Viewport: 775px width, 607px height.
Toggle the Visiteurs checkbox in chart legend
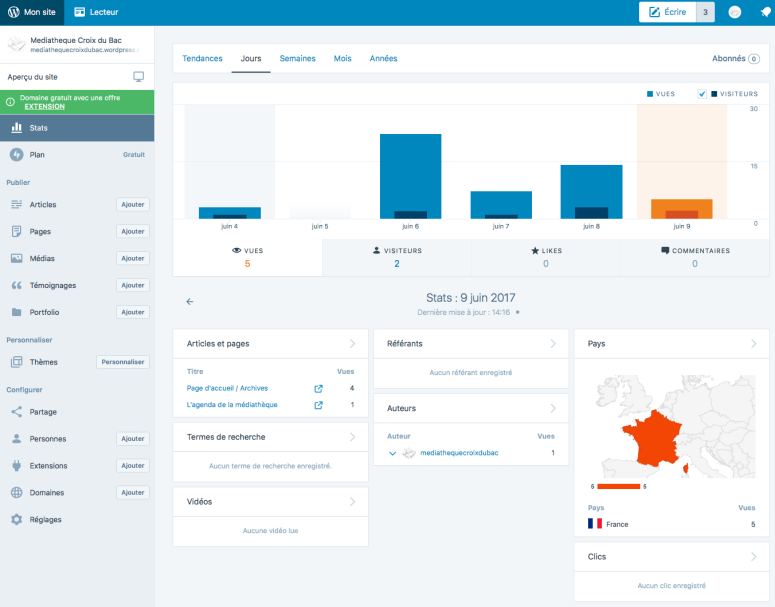703,94
